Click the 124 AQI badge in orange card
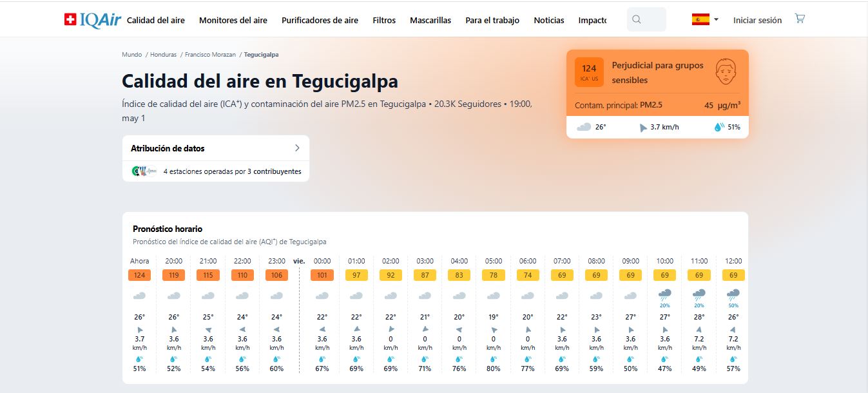Image resolution: width=868 pixels, height=393 pixels. (x=589, y=72)
